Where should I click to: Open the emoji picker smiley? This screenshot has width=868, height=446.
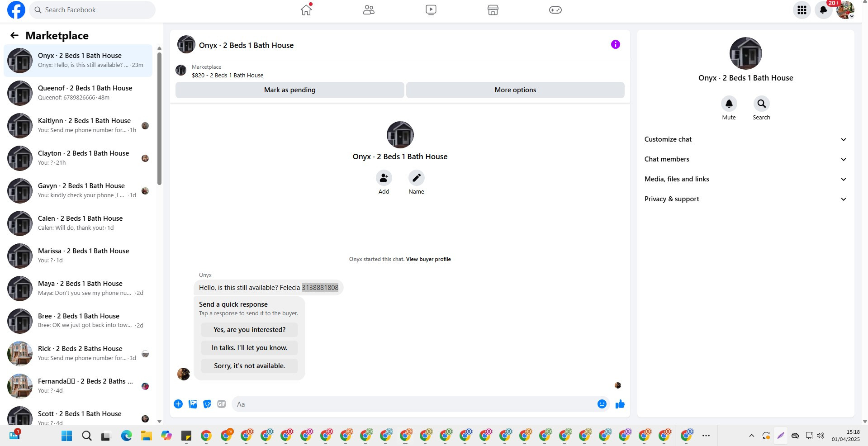pos(602,404)
